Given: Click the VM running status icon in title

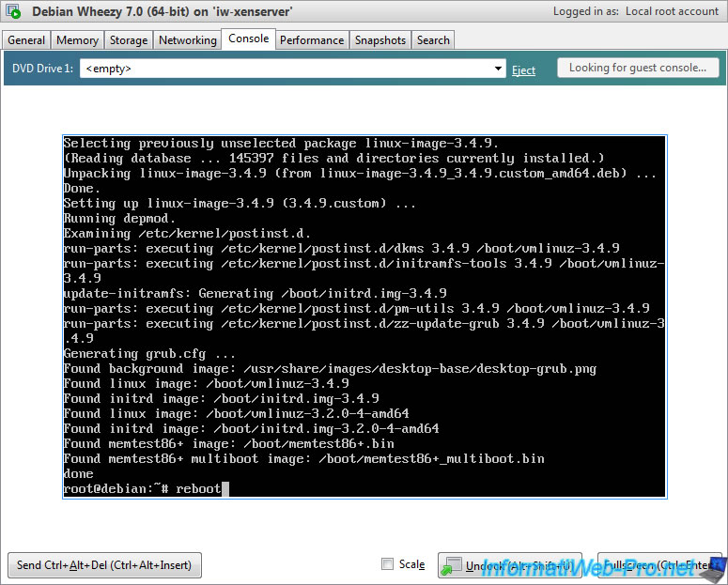Looking at the screenshot, I should pos(13,11).
